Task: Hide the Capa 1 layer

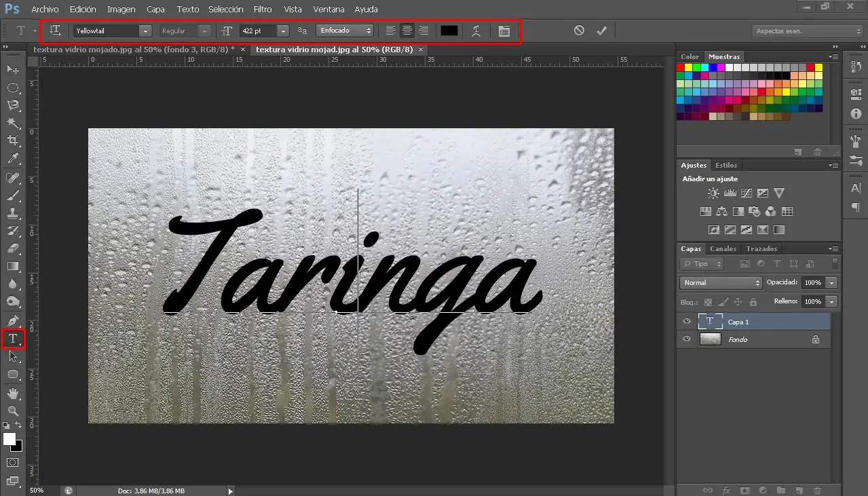Action: [687, 322]
